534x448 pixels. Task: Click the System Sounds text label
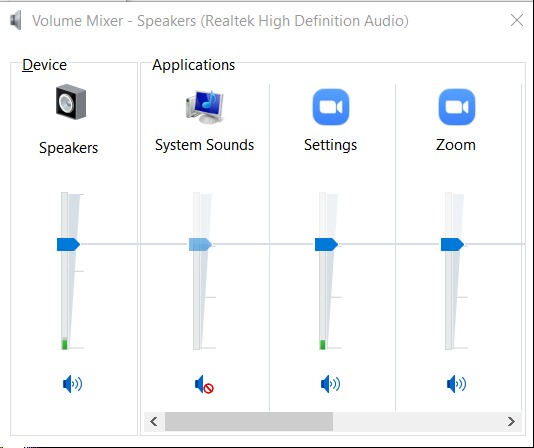click(204, 145)
